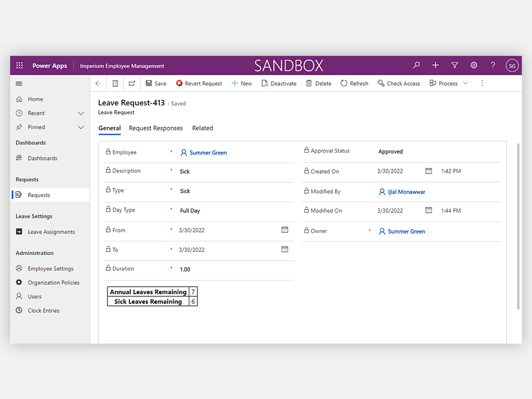Expand the Pinned chevron
The height and width of the screenshot is (399, 532).
click(81, 127)
